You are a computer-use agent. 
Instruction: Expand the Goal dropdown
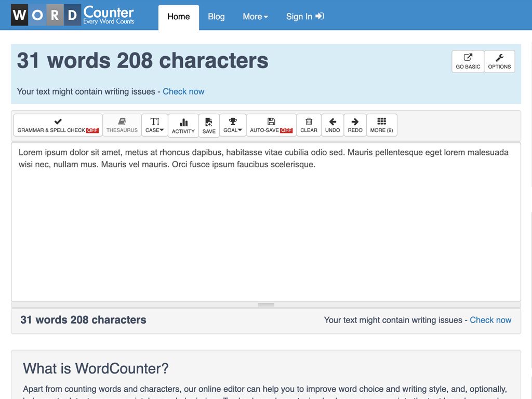point(233,125)
